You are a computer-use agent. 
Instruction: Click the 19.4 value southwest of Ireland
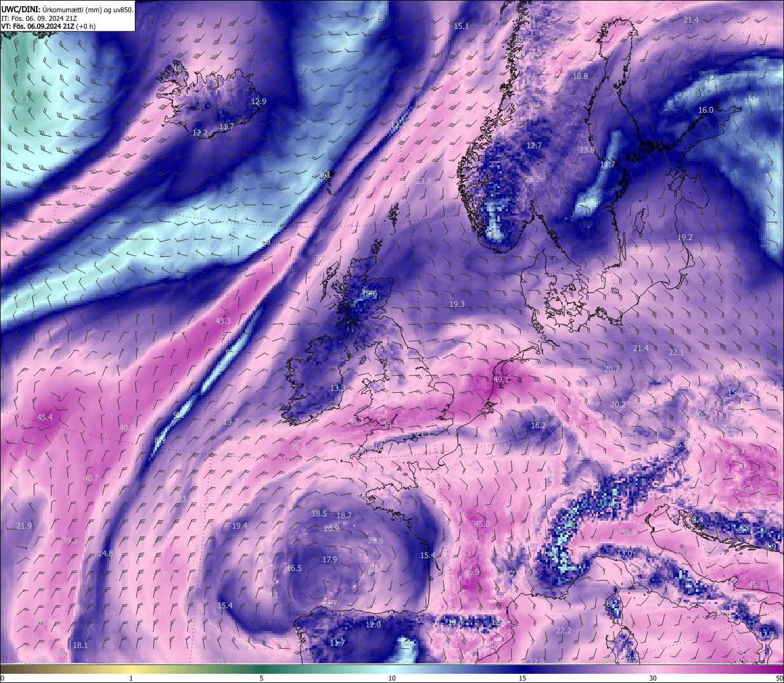pos(239,526)
